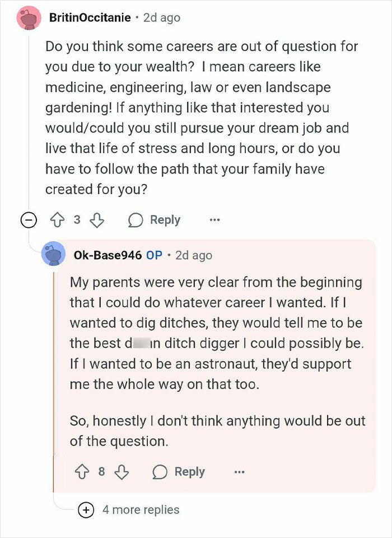
Task: Reply to Ok-Base946's comment
Action: coord(179,472)
